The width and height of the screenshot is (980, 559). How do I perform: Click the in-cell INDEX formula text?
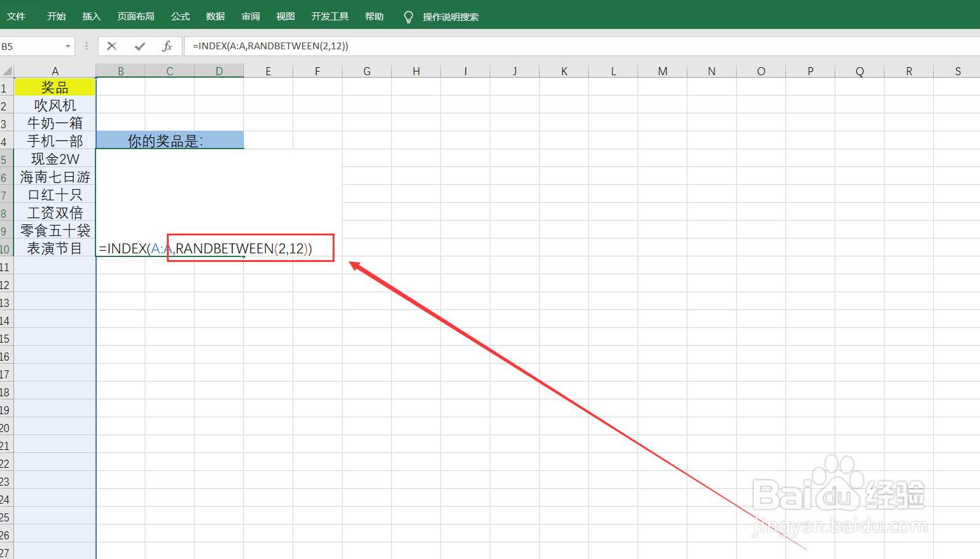click(206, 248)
